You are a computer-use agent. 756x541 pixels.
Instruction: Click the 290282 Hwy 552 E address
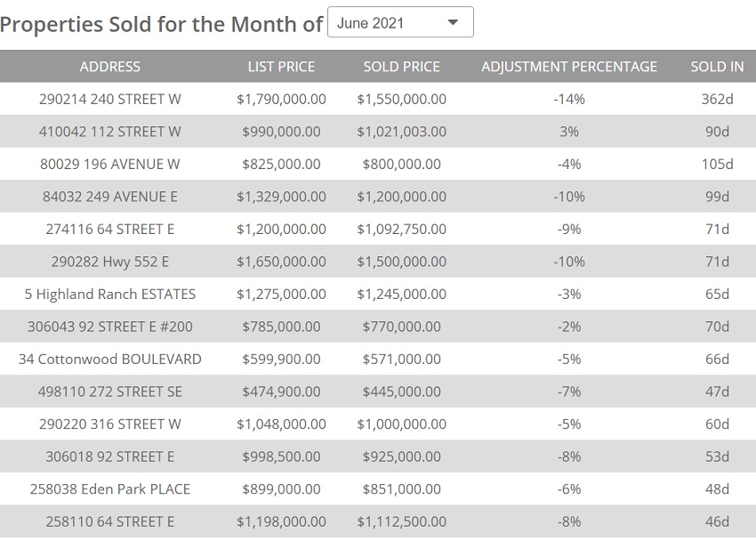(x=109, y=262)
